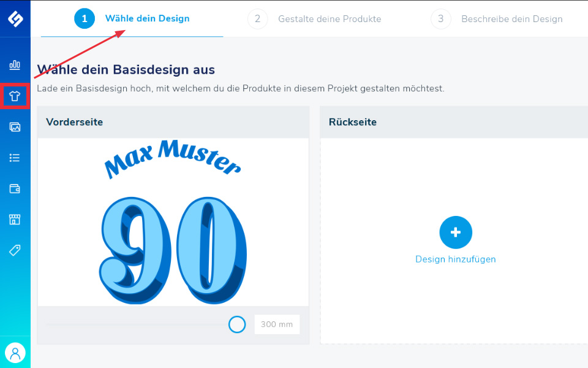Image resolution: width=588 pixels, height=368 pixels.
Task: Click the 'Vorderseite' panel header text
Action: [75, 122]
